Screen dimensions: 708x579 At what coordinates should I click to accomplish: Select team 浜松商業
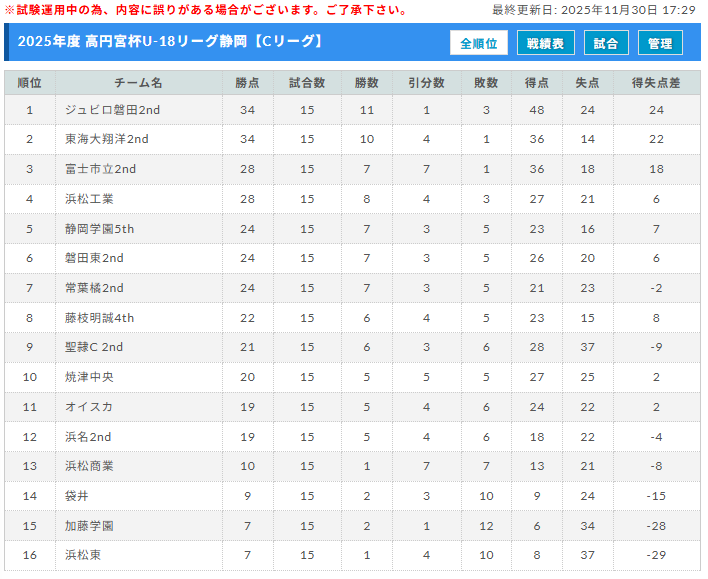click(89, 466)
